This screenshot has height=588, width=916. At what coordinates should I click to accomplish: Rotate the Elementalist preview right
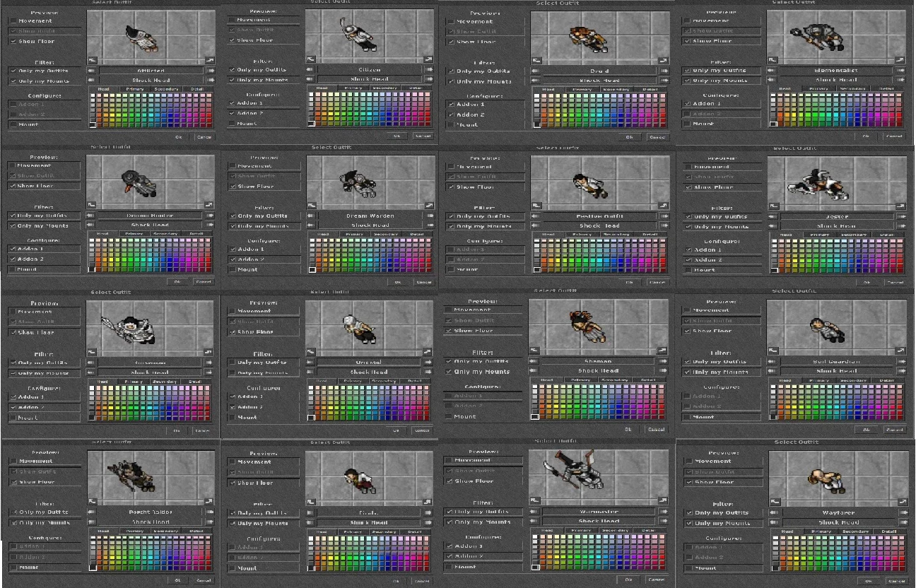[x=901, y=61]
